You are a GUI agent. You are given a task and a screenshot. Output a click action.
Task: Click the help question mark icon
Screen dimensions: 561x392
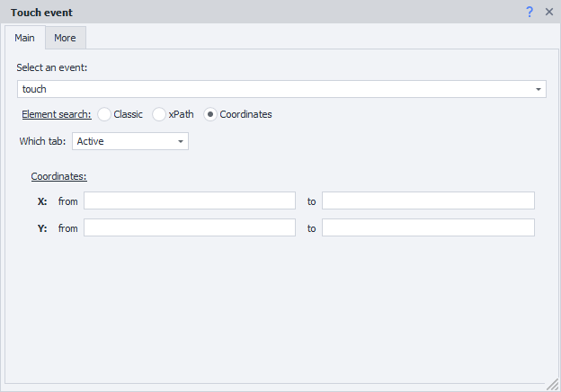coord(530,13)
